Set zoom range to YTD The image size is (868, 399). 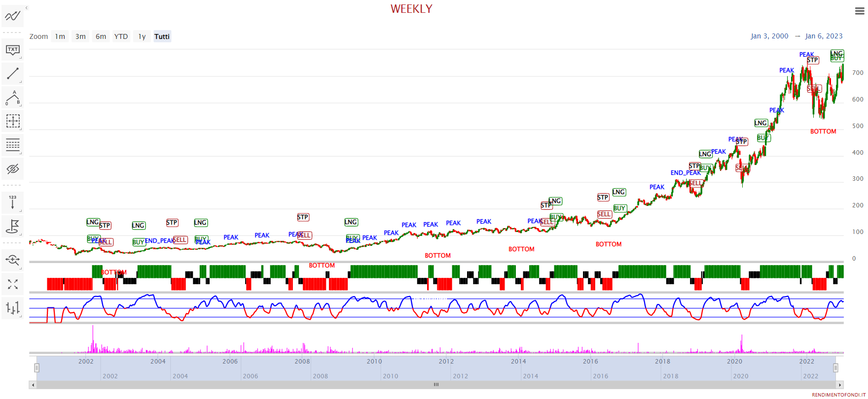coord(121,36)
